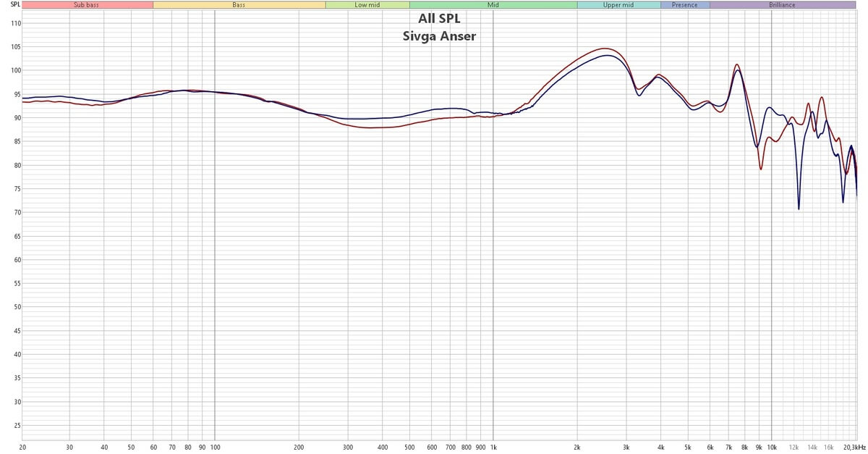The height and width of the screenshot is (454, 868).
Task: Click the 1k frequency axis label
Action: [x=493, y=447]
